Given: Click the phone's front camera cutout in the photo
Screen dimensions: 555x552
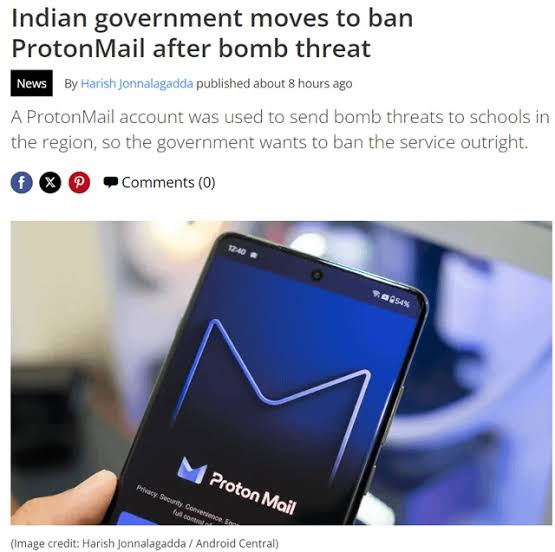Looking at the screenshot, I should pos(317,275).
